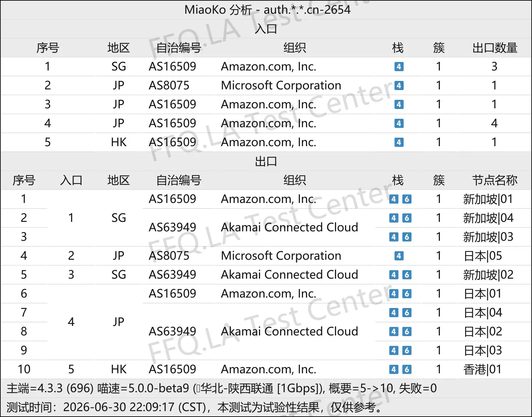Click the IPv4 badge in entry row 4 (JP)
Screen dimensions: 532x417
point(399,123)
